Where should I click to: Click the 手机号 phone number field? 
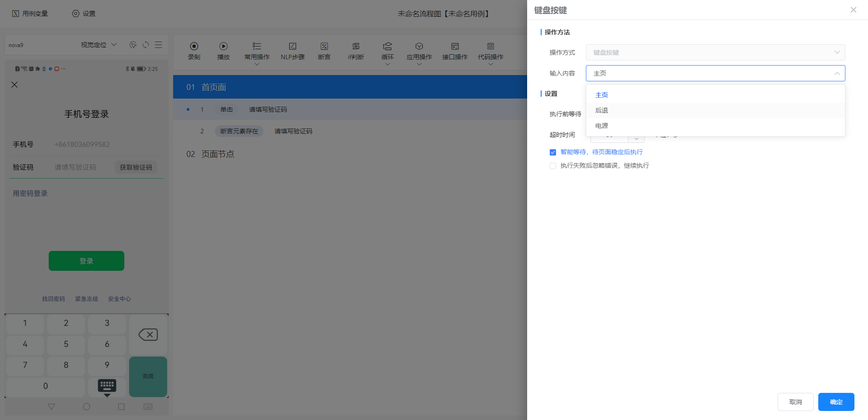82,144
